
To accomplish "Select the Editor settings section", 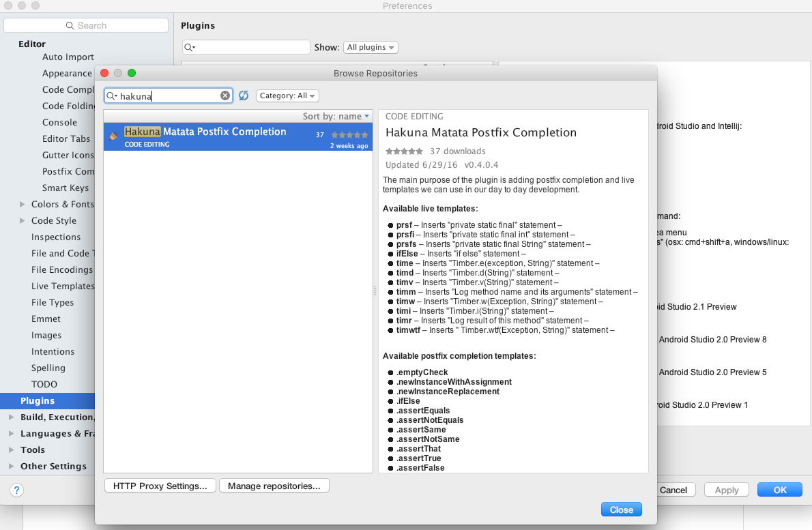I will (x=32, y=44).
